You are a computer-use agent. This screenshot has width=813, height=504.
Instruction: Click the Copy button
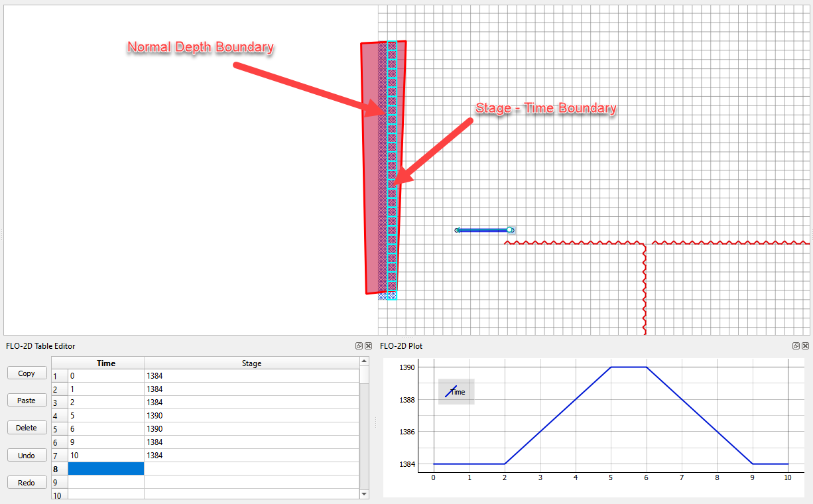click(27, 373)
